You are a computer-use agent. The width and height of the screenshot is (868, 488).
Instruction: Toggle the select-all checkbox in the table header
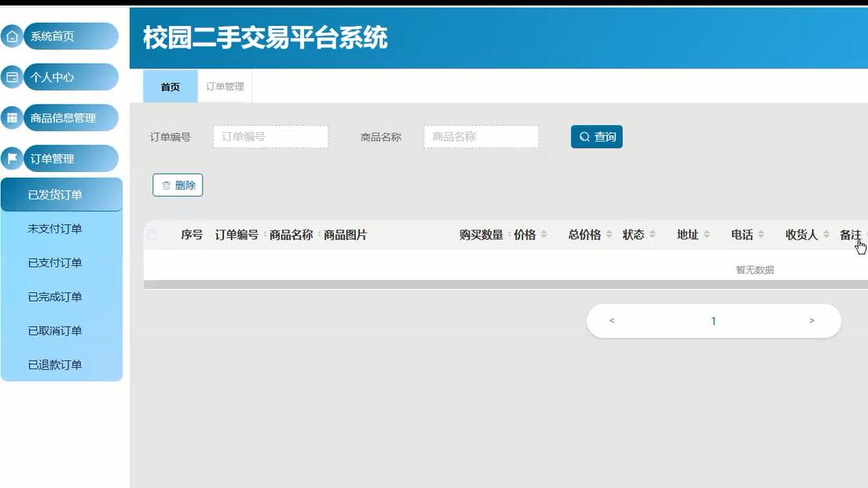[152, 234]
